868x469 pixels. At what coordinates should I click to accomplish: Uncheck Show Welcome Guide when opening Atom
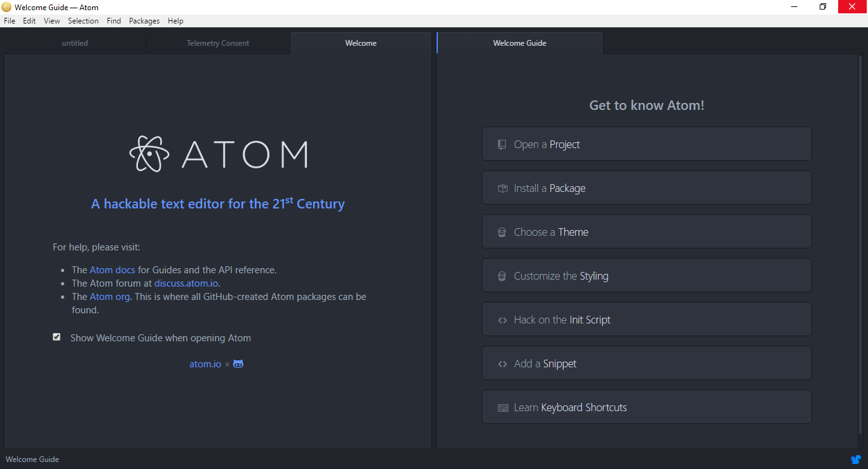57,337
